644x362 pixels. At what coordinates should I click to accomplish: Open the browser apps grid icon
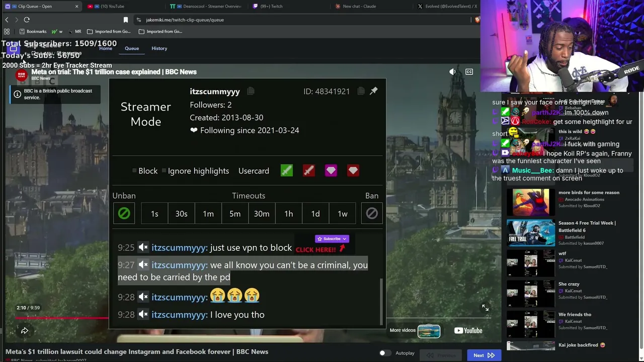(7, 31)
